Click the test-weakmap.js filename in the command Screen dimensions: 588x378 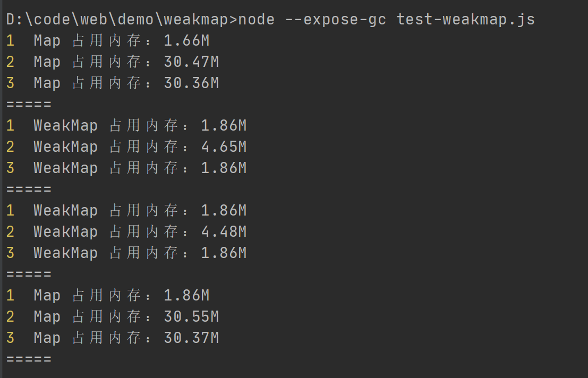pos(466,20)
